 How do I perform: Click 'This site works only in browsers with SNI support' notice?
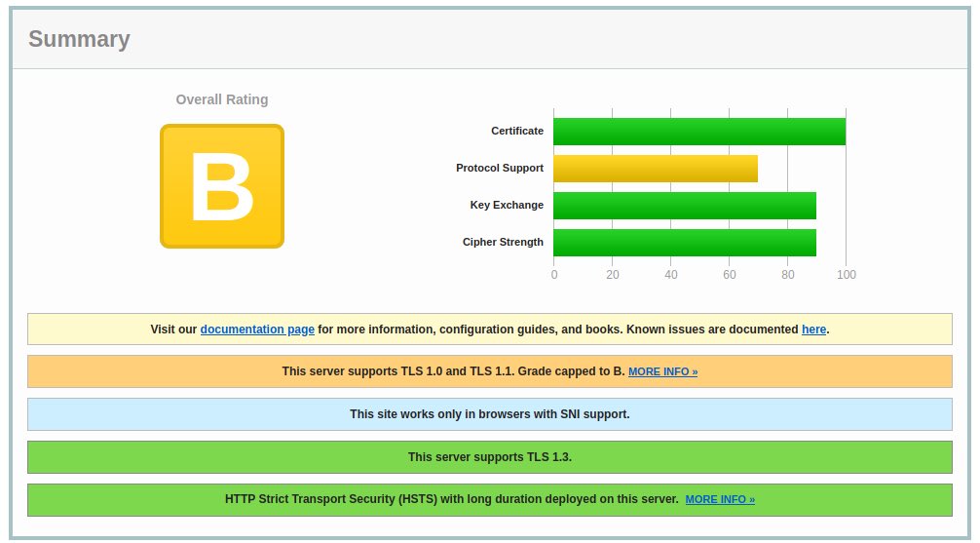pos(490,414)
